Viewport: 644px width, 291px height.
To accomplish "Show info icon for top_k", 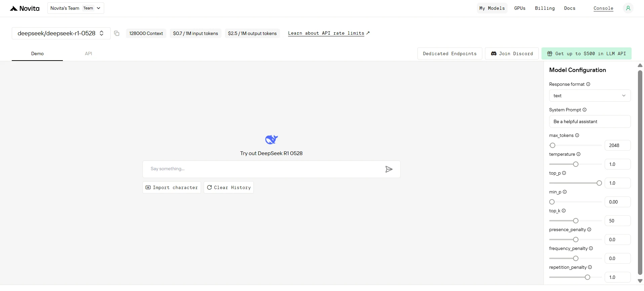I will pos(564,211).
